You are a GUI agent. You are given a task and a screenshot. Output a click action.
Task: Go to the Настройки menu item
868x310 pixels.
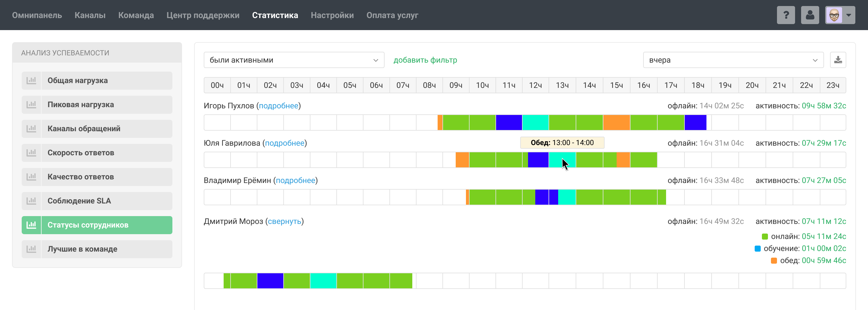click(x=332, y=15)
